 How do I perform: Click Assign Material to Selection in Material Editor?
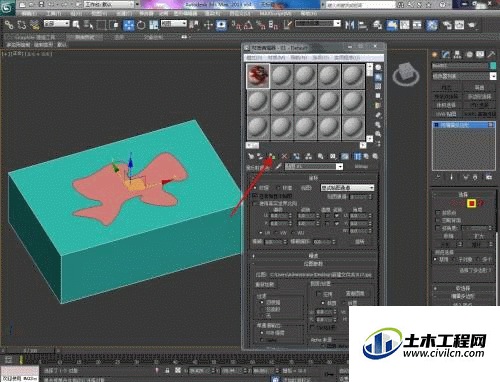tap(272, 156)
